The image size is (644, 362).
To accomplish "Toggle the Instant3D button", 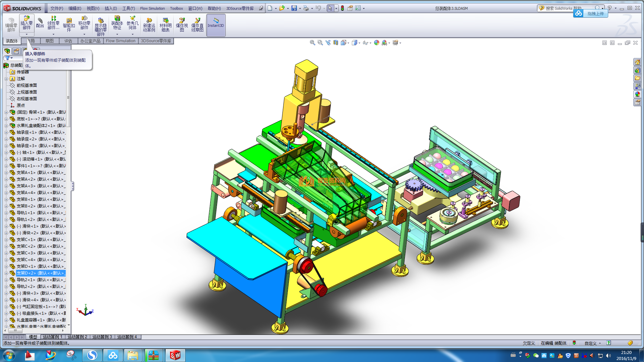I will tap(216, 24).
